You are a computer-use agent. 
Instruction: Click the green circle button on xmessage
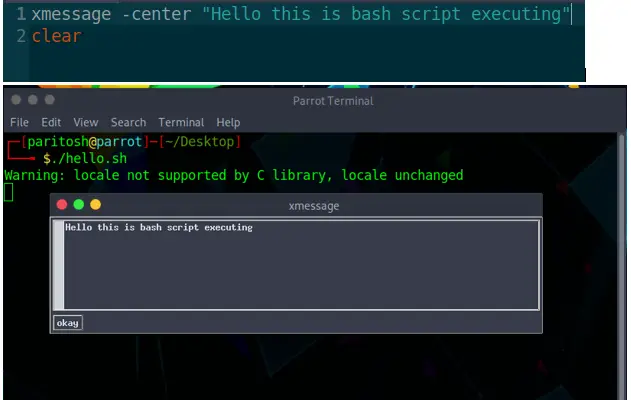point(79,205)
